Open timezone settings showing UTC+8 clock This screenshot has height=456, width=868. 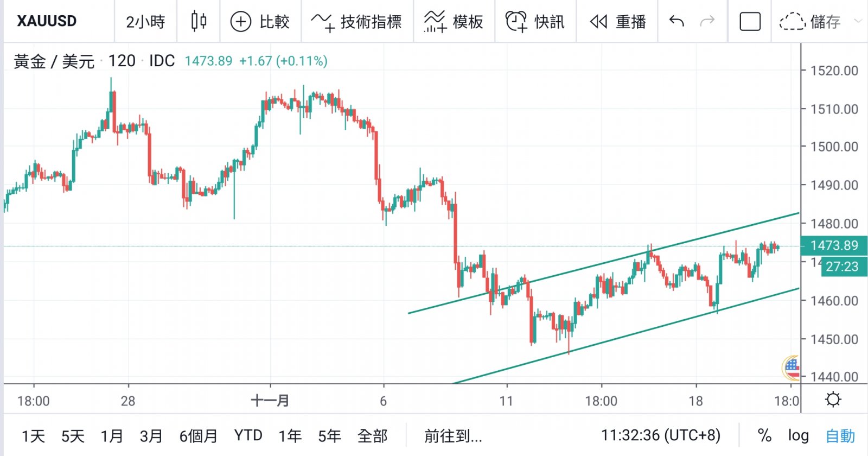pyautogui.click(x=660, y=435)
